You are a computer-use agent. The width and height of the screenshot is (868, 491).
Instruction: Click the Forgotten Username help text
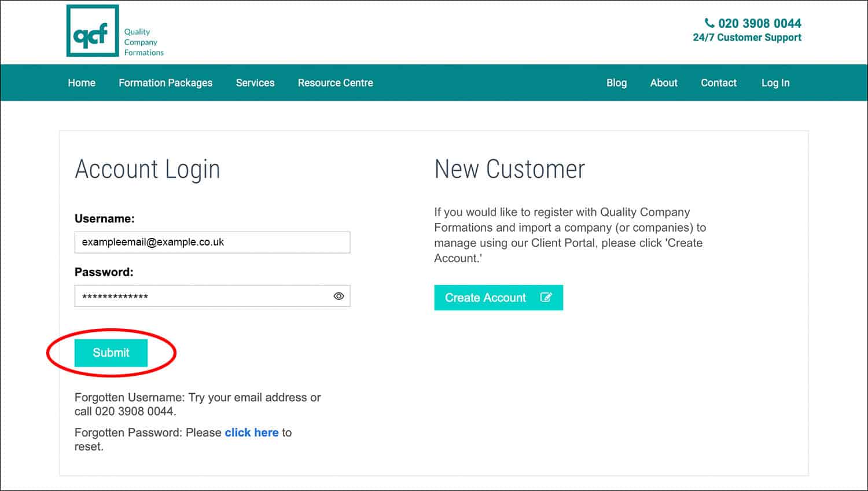(197, 404)
